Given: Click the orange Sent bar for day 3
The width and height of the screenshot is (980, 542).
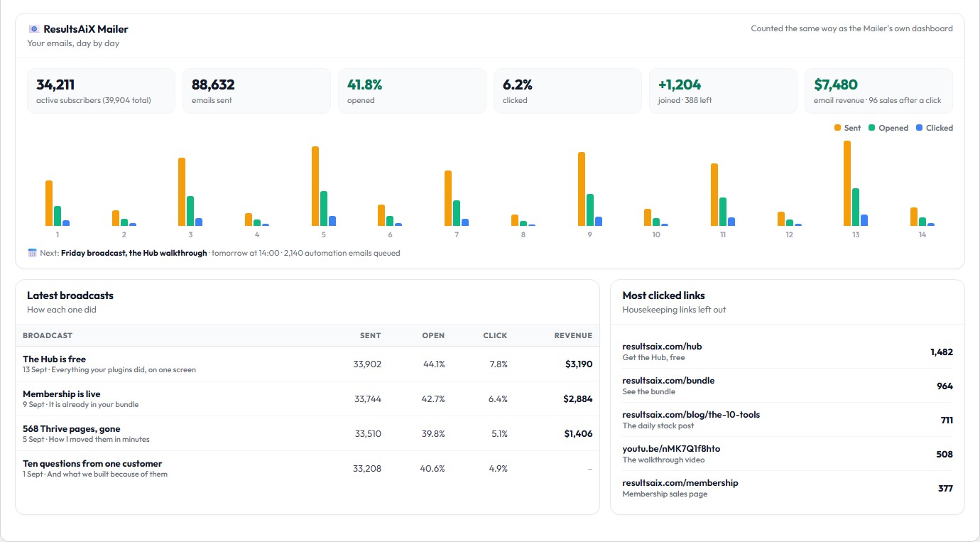Looking at the screenshot, I should coord(182,192).
